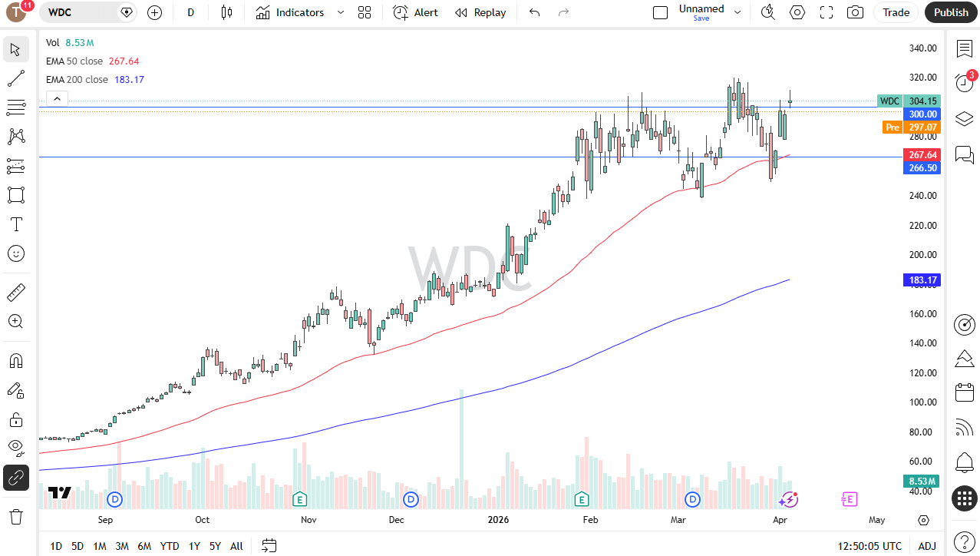This screenshot has height=556, width=980.
Task: Open the emoji icons tool
Action: 16,253
